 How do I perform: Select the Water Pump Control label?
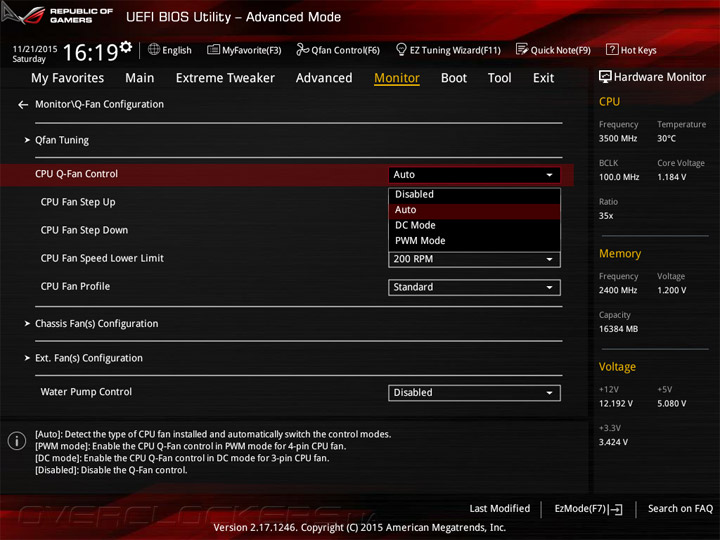pyautogui.click(x=86, y=392)
